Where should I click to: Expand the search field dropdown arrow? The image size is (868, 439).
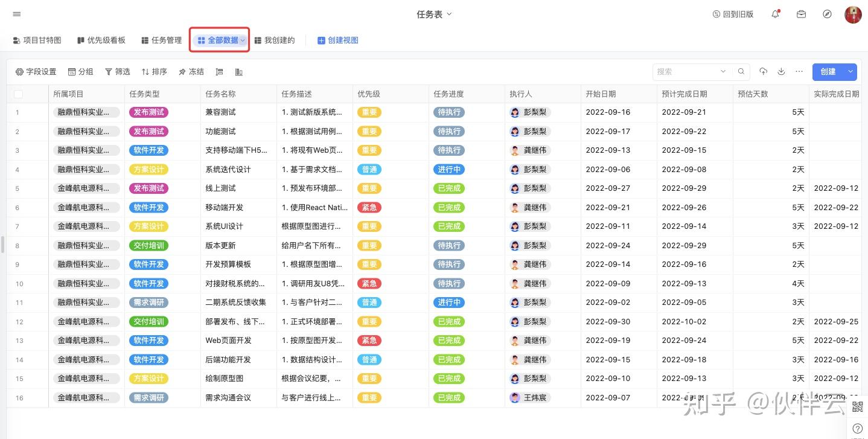click(x=723, y=72)
